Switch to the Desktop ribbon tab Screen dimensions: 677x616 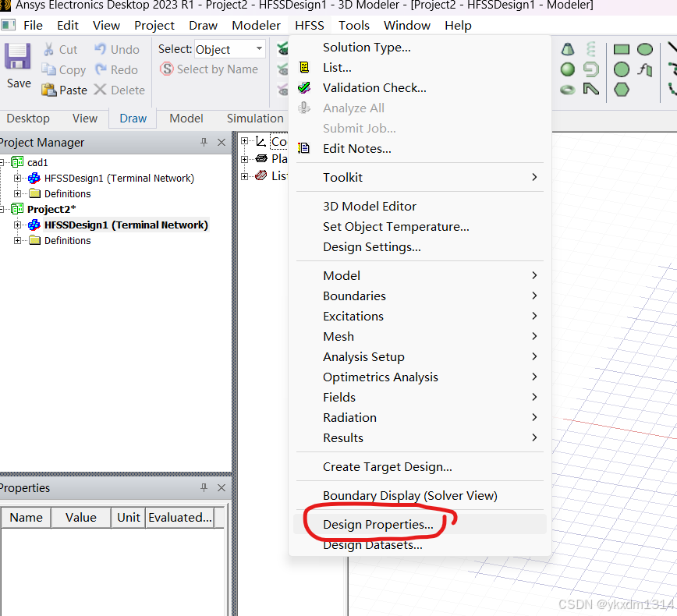28,119
